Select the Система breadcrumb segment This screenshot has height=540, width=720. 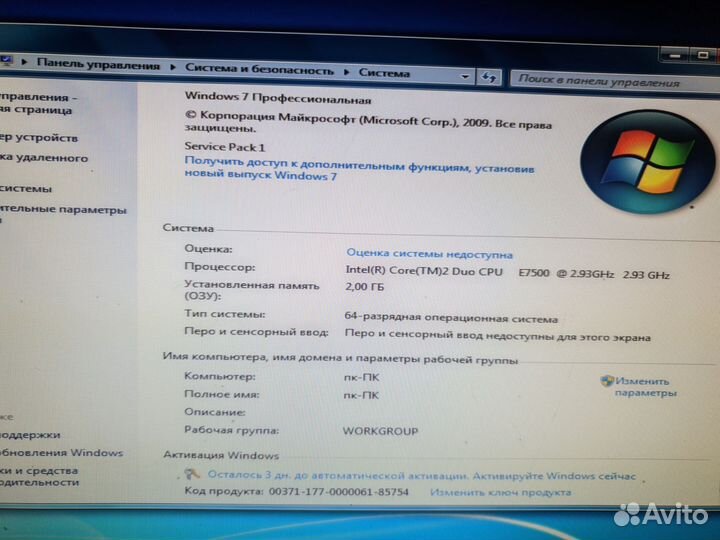tap(384, 72)
